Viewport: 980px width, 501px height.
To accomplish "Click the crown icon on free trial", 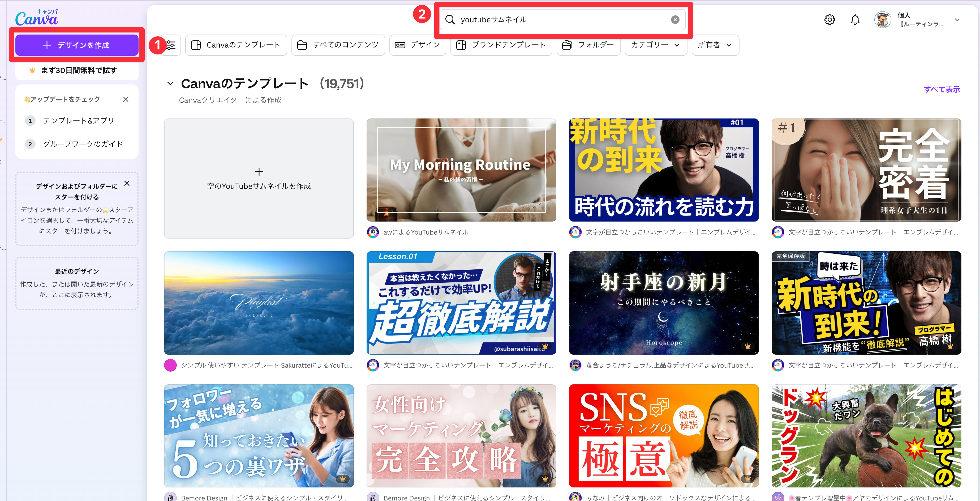I will point(32,70).
